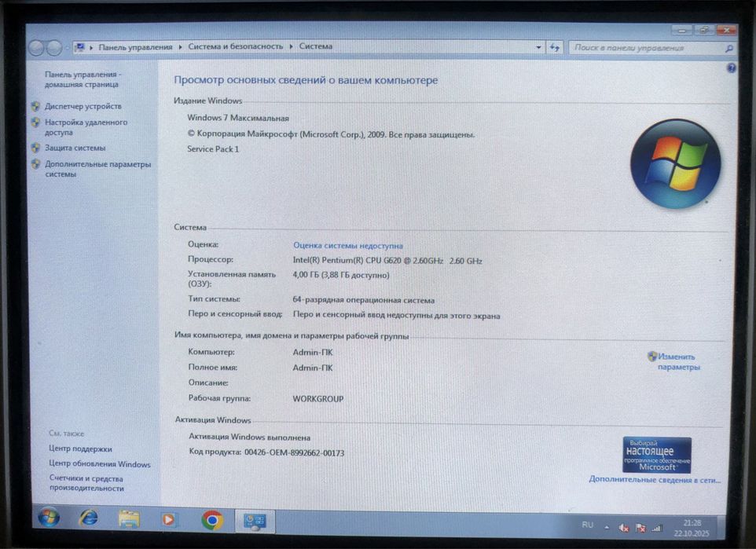Open Диспетчер устройств link
Viewport: 756px width, 549px height.
(x=83, y=106)
